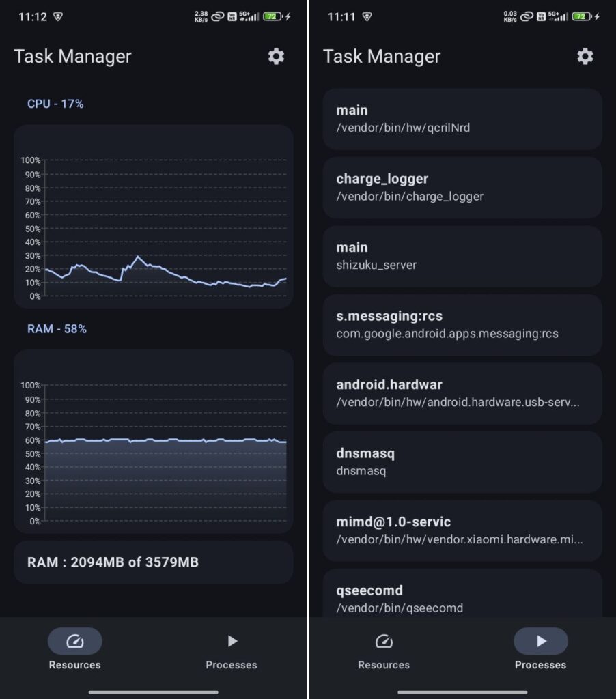Tap home gesture bar in left screen
Image resolution: width=616 pixels, height=699 pixels.
[x=154, y=692]
